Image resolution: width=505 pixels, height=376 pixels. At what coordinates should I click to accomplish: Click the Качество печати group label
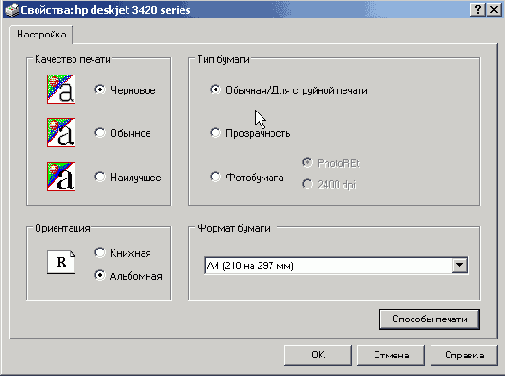click(x=73, y=59)
